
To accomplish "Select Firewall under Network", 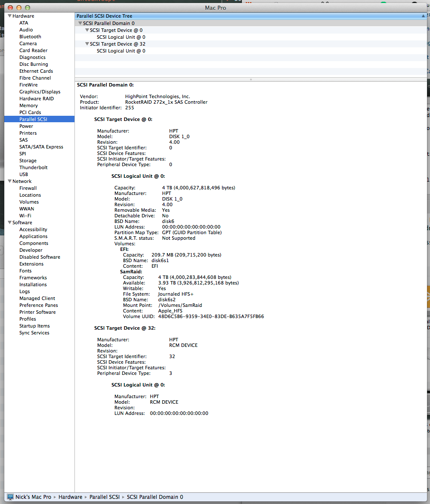I will tap(28, 188).
